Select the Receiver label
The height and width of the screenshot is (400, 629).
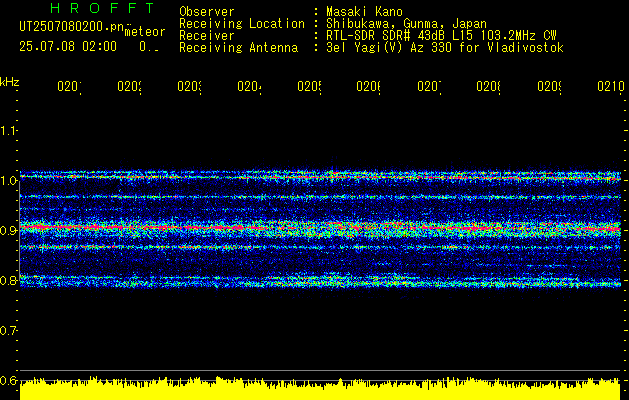click(x=207, y=36)
